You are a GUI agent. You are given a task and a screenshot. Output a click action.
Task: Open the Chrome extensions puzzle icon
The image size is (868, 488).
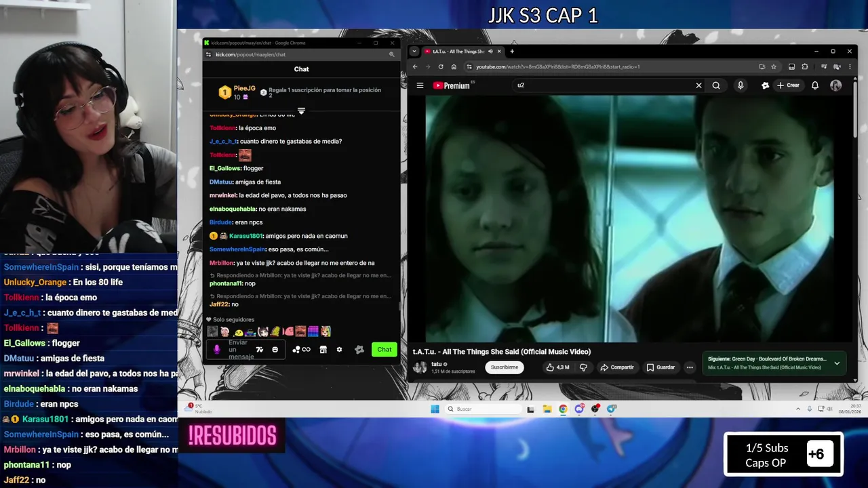pyautogui.click(x=805, y=66)
